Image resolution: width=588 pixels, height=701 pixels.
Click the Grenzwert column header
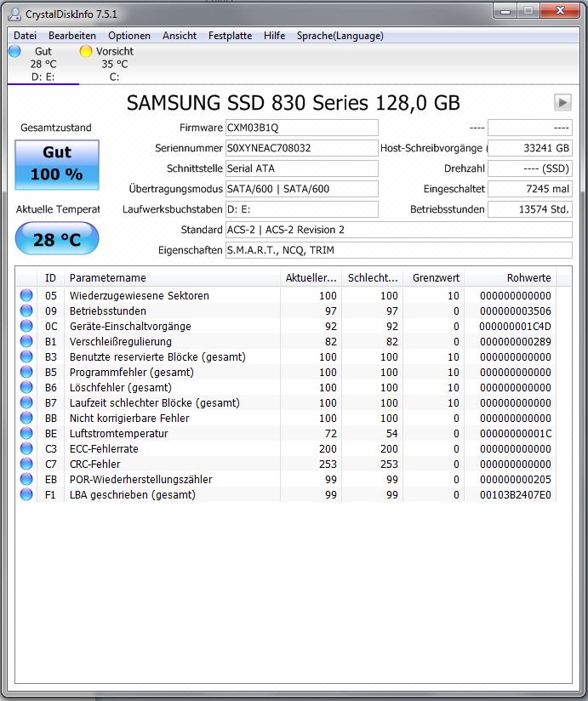434,277
